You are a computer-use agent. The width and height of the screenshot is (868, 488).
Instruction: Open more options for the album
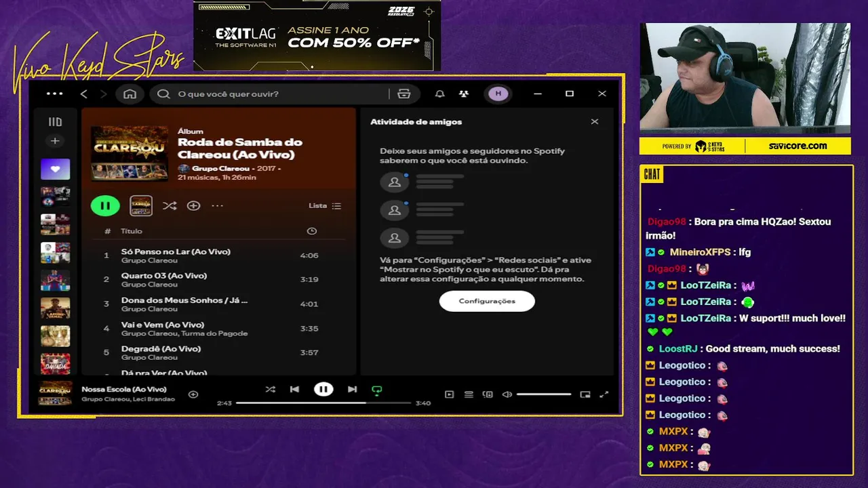tap(217, 205)
